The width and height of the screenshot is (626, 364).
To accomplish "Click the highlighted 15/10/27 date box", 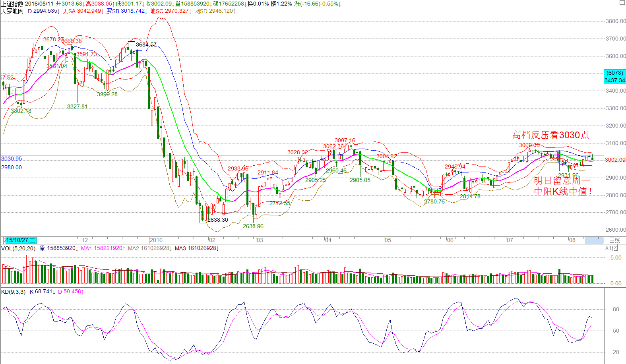I will click(x=21, y=240).
